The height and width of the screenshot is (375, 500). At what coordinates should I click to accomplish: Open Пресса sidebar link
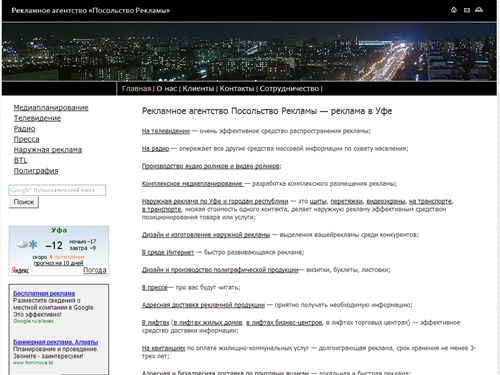tap(26, 139)
